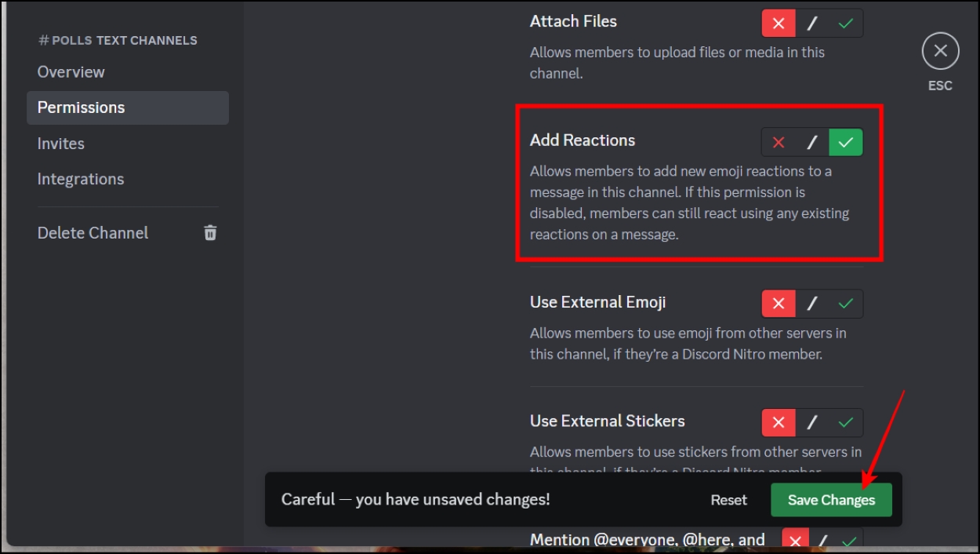Toggle Use External Emoji to allowed

click(x=845, y=303)
